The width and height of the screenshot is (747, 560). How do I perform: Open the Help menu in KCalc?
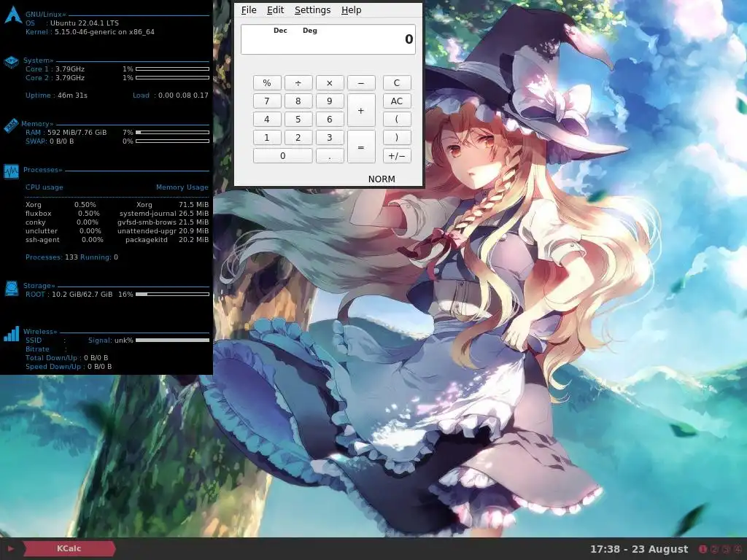351,10
